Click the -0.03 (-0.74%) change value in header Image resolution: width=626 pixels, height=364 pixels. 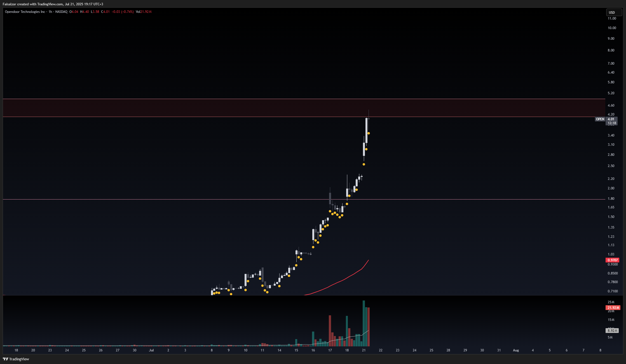point(123,12)
